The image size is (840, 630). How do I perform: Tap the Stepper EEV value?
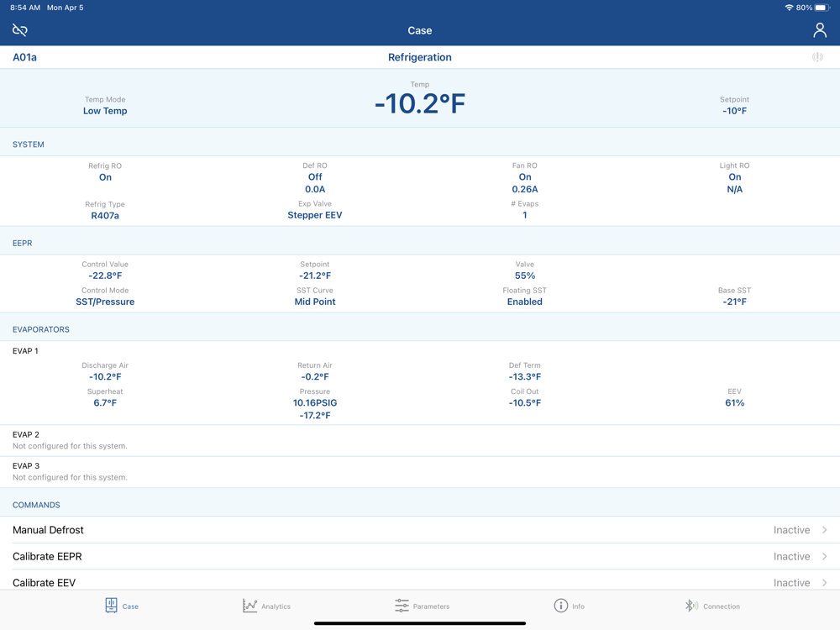pyautogui.click(x=315, y=215)
